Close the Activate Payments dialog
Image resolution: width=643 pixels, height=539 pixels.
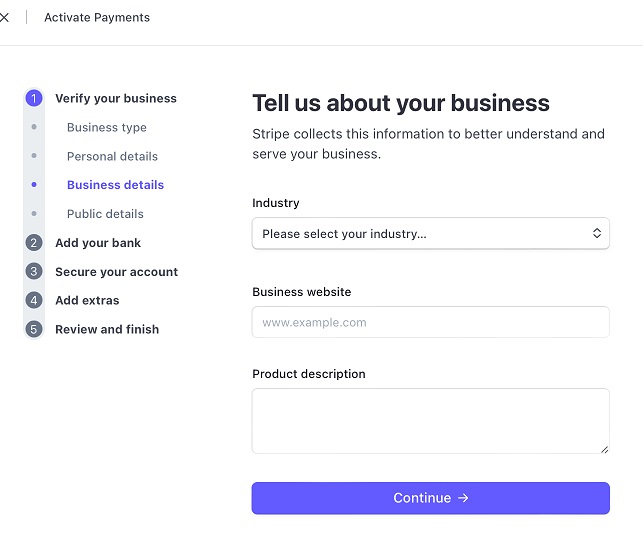[x=4, y=17]
